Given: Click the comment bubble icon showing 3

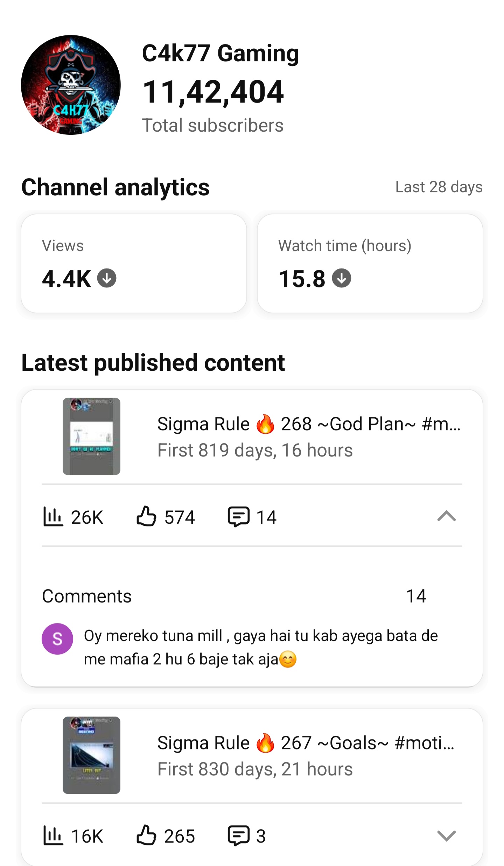Looking at the screenshot, I should point(239,836).
